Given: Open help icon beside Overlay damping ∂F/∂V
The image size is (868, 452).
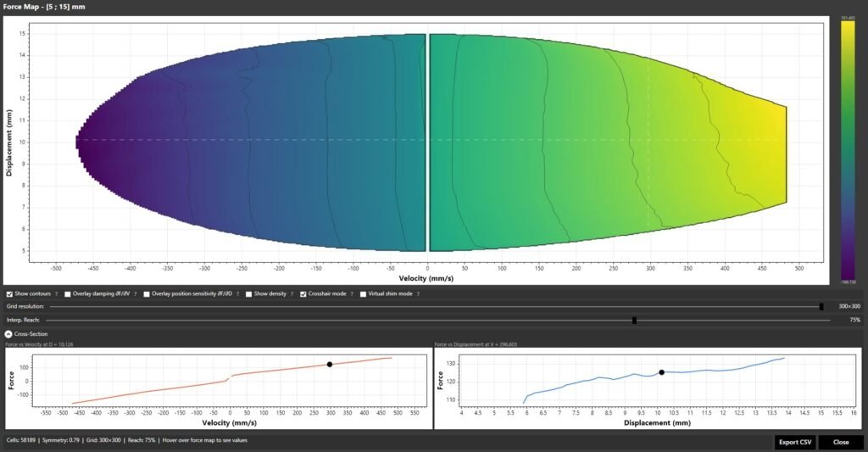Looking at the screenshot, I should click(135, 294).
